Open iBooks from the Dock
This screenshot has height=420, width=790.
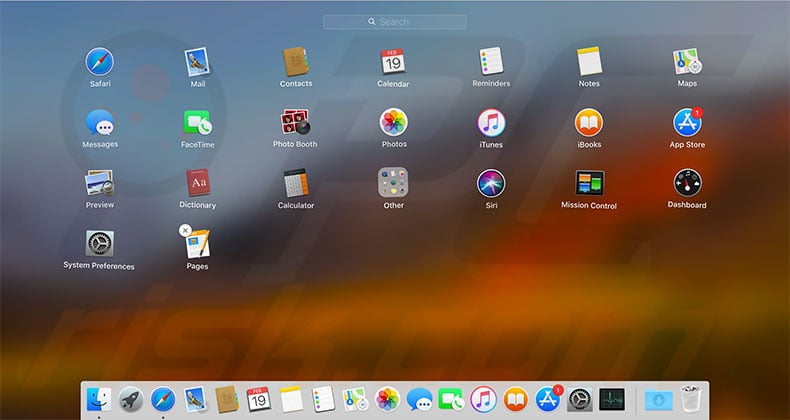516,399
